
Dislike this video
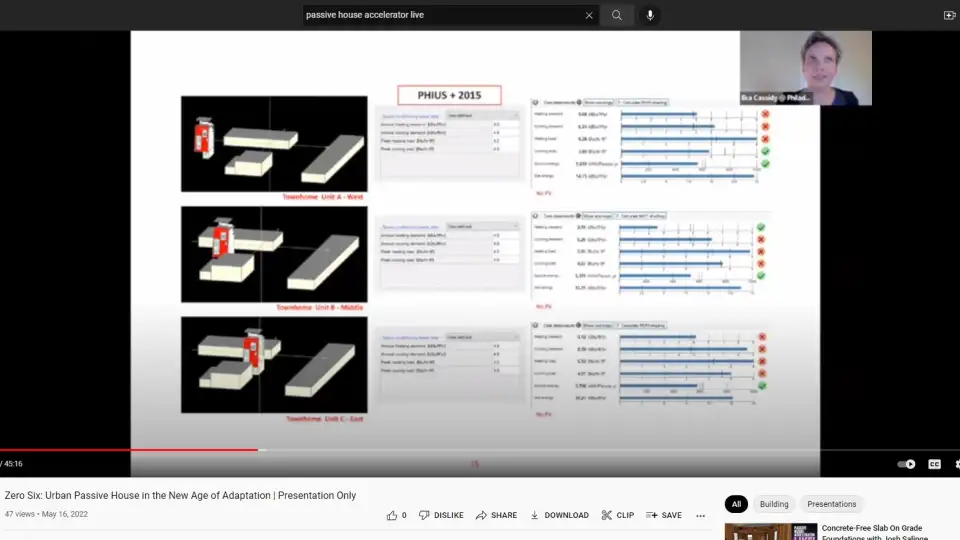pos(441,515)
